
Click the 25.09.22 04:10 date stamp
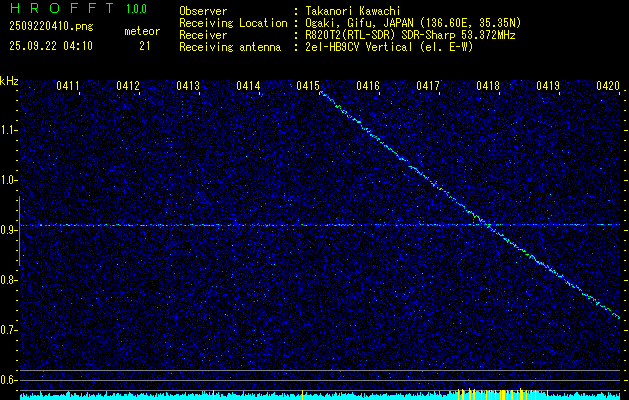(x=50, y=46)
